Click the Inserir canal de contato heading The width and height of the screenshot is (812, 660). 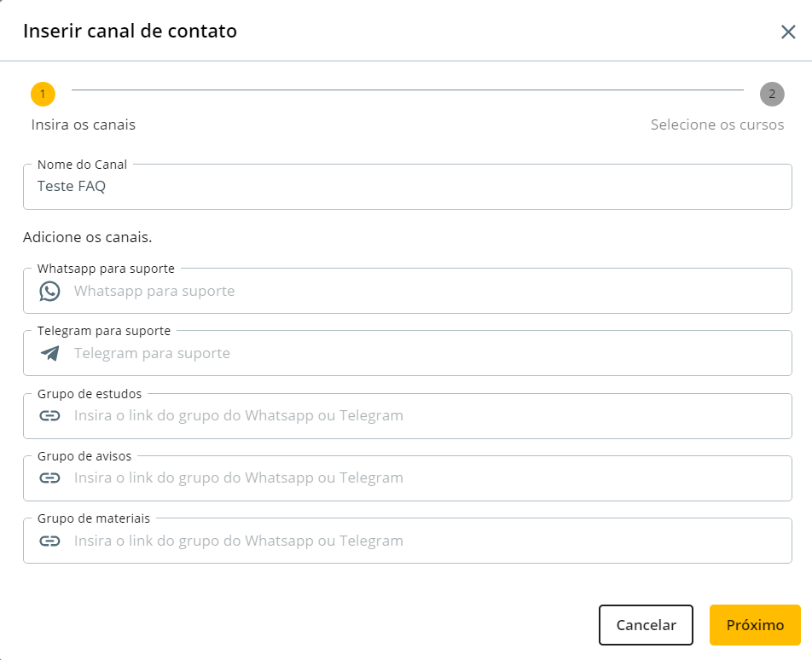pyautogui.click(x=130, y=32)
